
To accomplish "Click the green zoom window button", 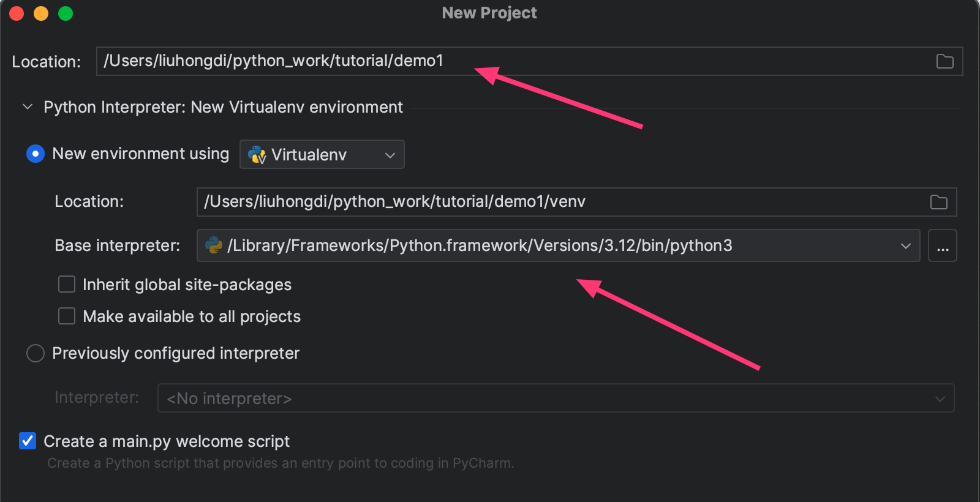I will pos(66,13).
